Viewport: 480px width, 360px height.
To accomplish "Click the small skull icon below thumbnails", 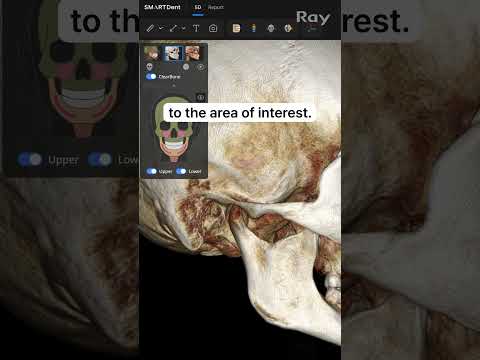I will 149,67.
